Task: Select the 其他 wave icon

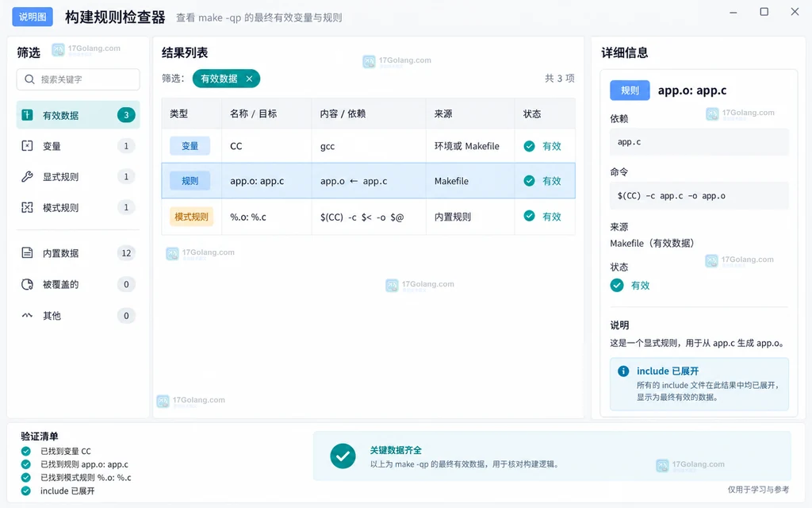Action: pyautogui.click(x=28, y=315)
